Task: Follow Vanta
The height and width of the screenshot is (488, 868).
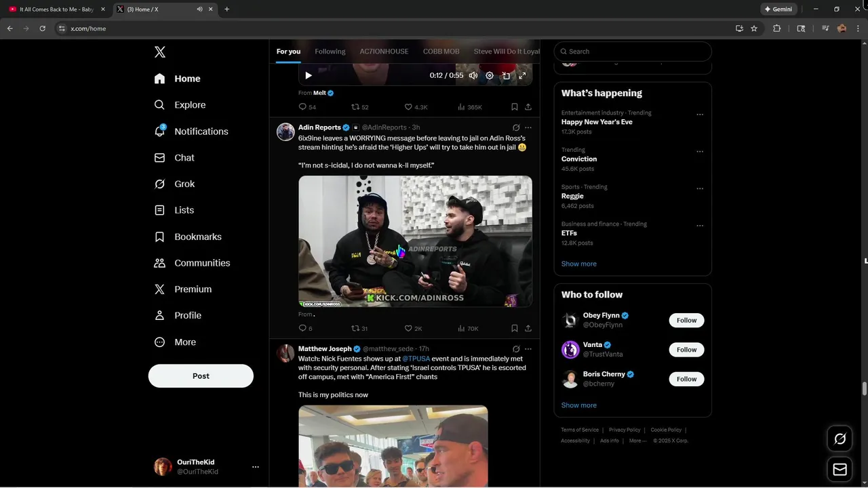Action: 686,350
